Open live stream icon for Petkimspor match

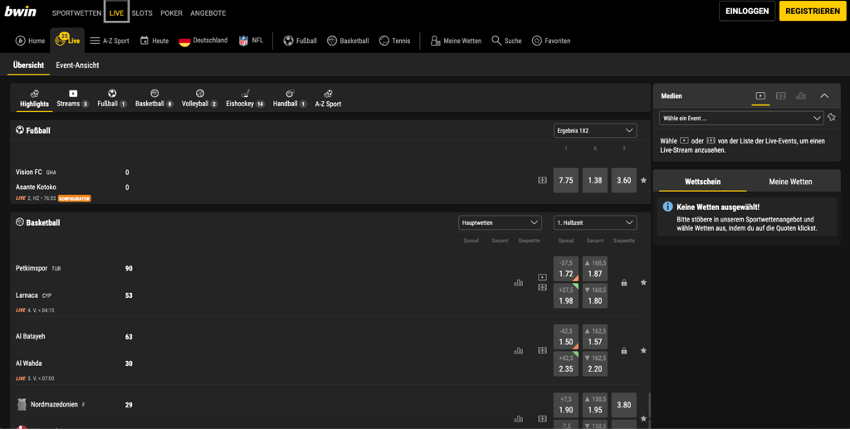pyautogui.click(x=542, y=277)
